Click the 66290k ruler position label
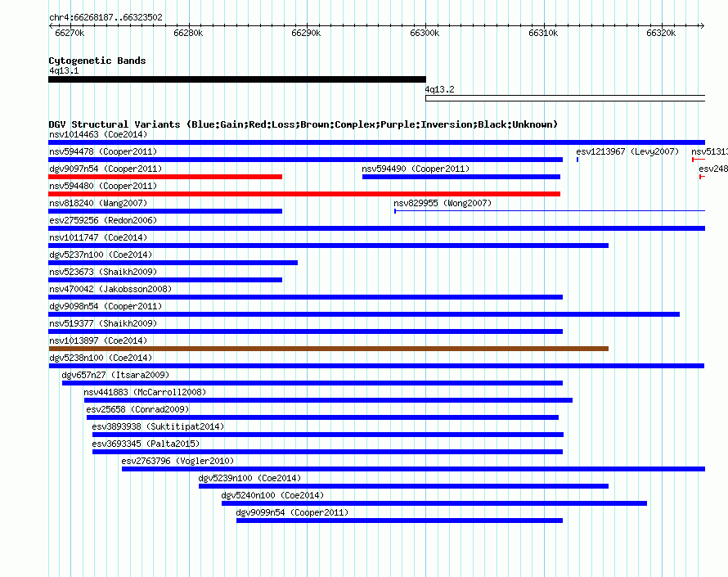728x577 pixels. click(x=306, y=33)
